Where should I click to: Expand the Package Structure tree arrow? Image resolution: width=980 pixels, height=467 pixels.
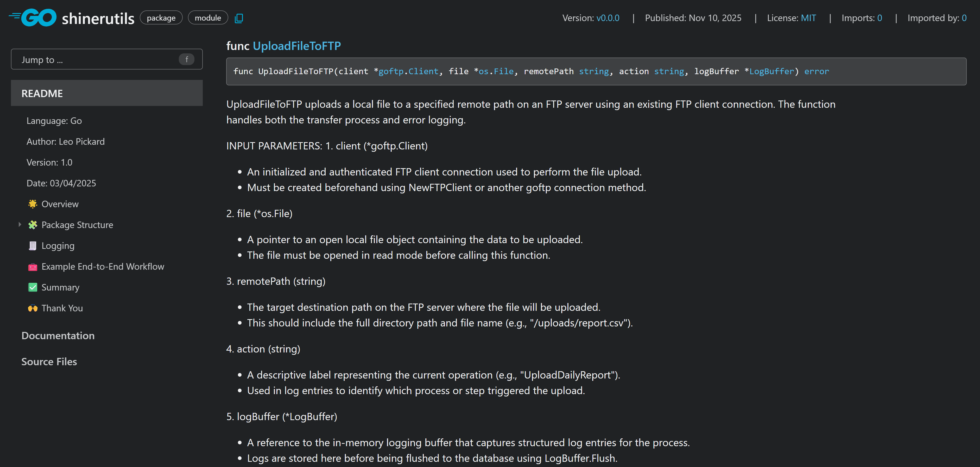click(x=20, y=225)
